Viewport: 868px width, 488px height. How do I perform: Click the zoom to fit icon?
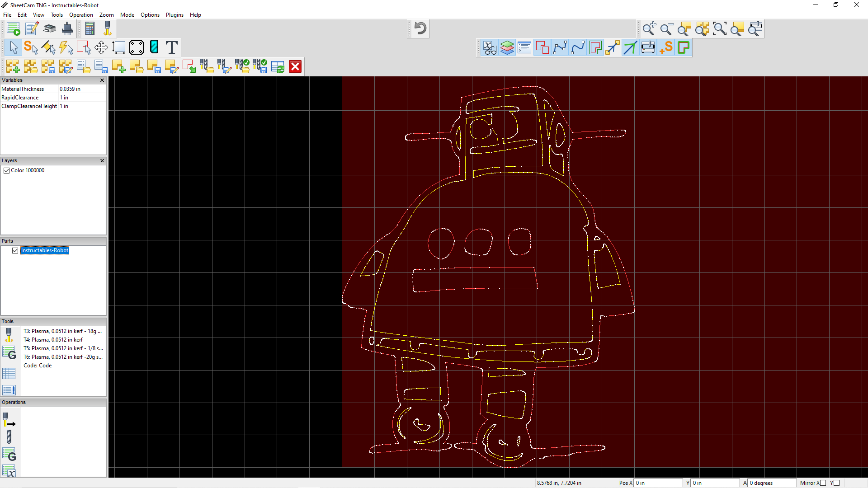point(720,28)
